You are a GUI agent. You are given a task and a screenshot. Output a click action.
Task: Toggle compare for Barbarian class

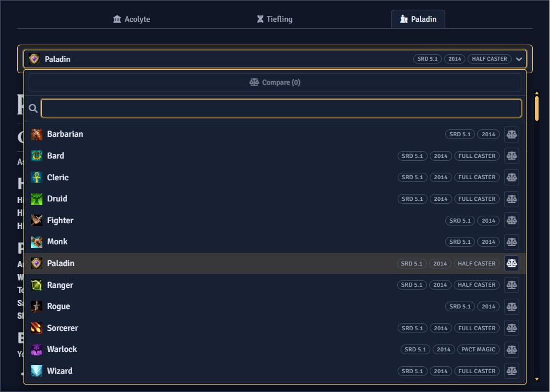(512, 134)
